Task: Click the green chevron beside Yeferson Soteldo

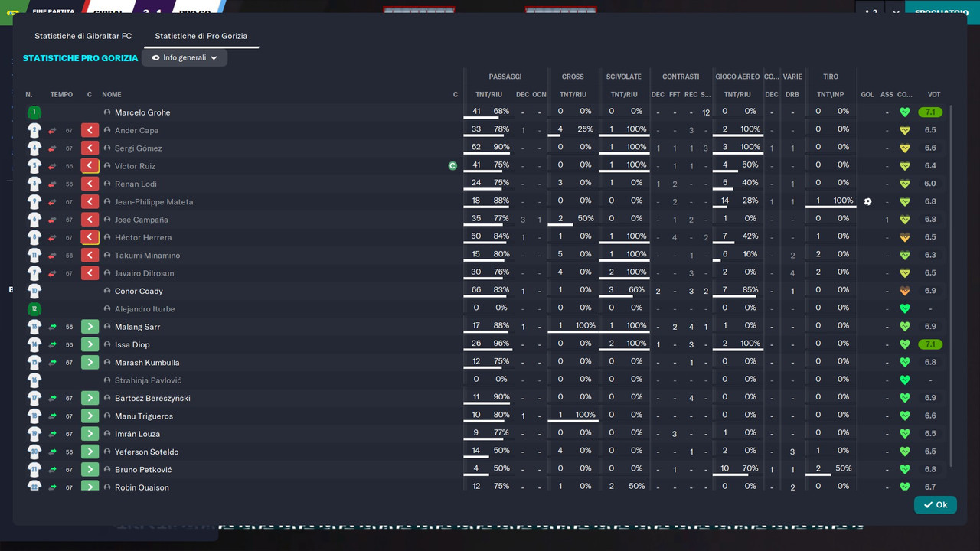Action: pos(90,452)
